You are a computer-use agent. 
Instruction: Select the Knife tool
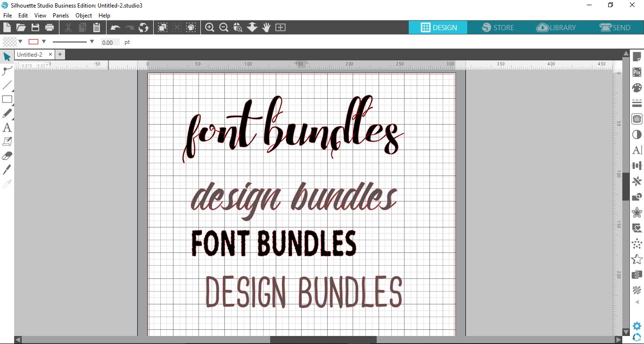click(x=7, y=170)
